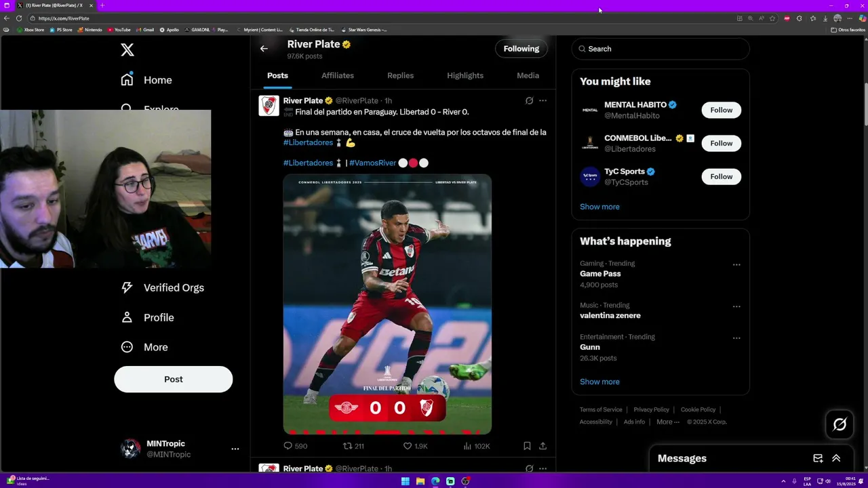Open Terms of Service footer link
This screenshot has height=488, width=868.
601,409
